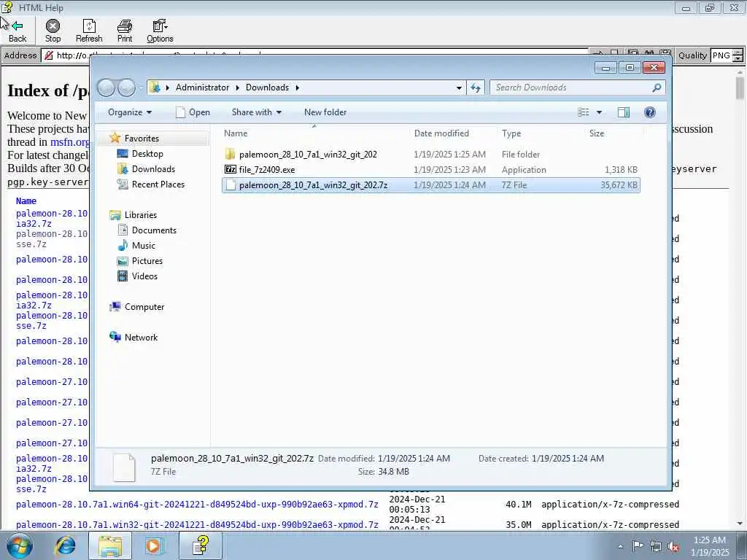Toggle the preview pane

[624, 112]
